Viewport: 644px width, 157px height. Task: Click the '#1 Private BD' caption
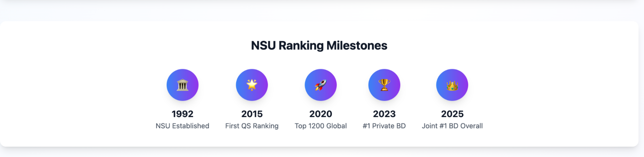tap(384, 126)
